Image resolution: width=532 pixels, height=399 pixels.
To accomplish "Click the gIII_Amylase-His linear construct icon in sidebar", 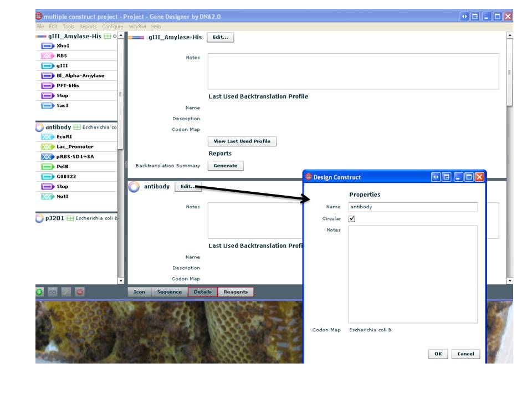I will click(40, 37).
